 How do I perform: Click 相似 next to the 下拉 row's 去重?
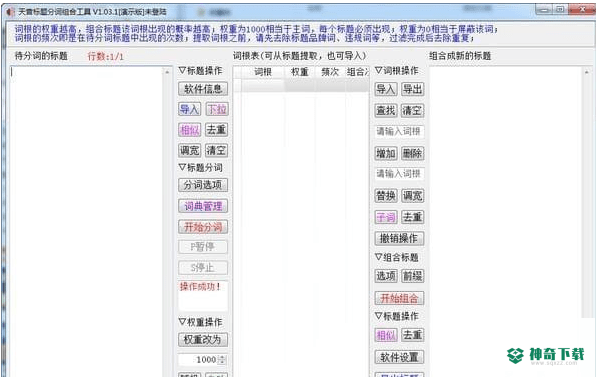click(189, 130)
